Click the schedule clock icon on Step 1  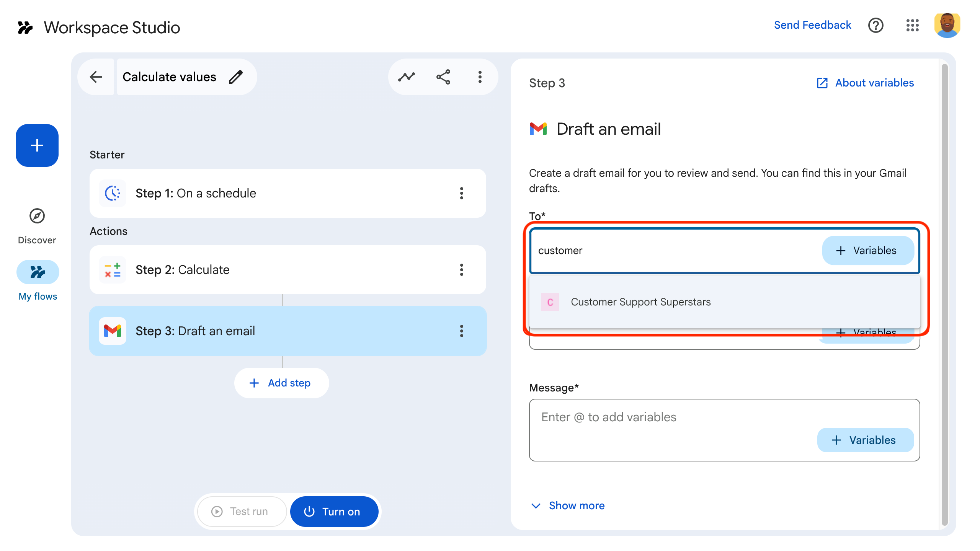click(112, 193)
